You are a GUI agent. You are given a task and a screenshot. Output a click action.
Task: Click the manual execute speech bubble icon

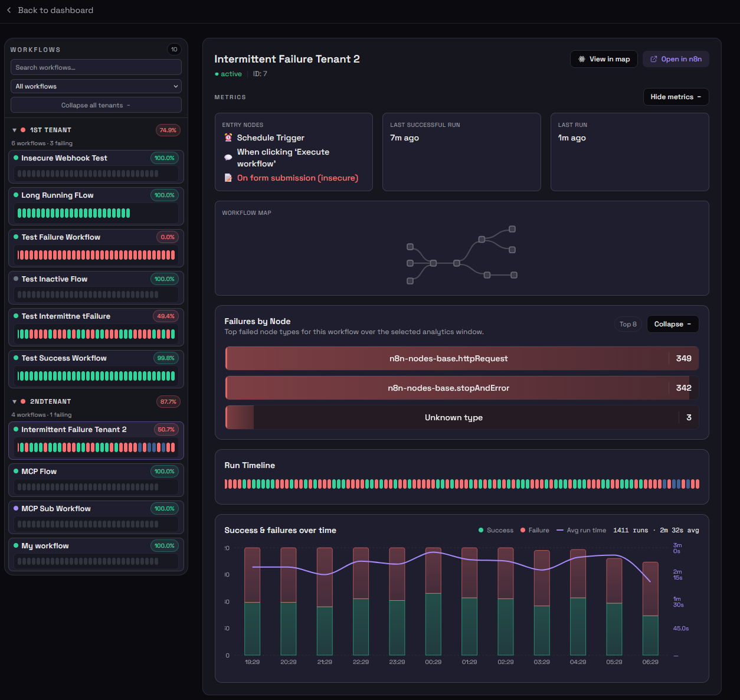tap(228, 158)
